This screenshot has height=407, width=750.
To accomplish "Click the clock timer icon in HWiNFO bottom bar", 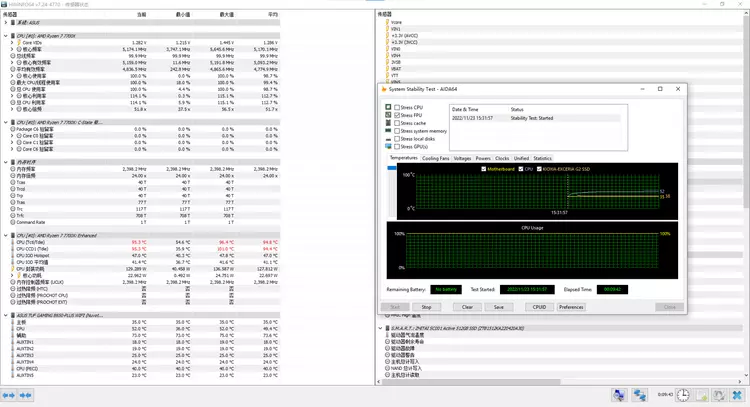I will click(x=683, y=395).
